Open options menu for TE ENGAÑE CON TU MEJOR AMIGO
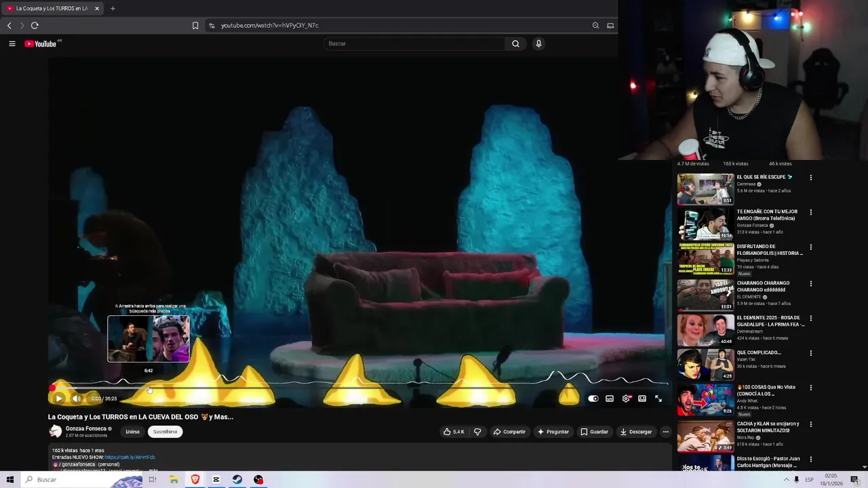Viewport: 868px width, 488px height. point(810,212)
